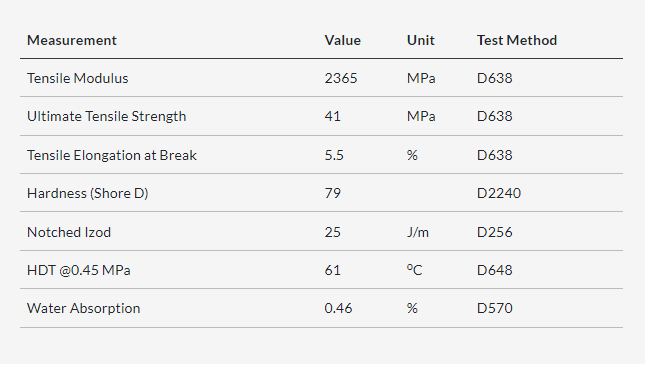The height and width of the screenshot is (369, 648).
Task: Select the Notched Izod row label
Action: [x=69, y=232]
